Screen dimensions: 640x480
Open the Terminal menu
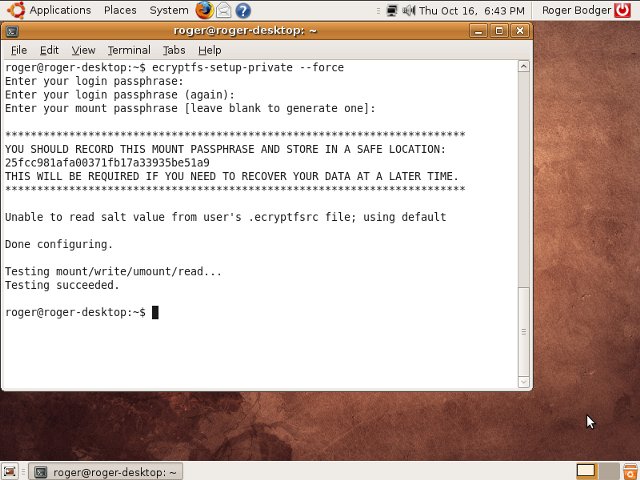coord(129,50)
